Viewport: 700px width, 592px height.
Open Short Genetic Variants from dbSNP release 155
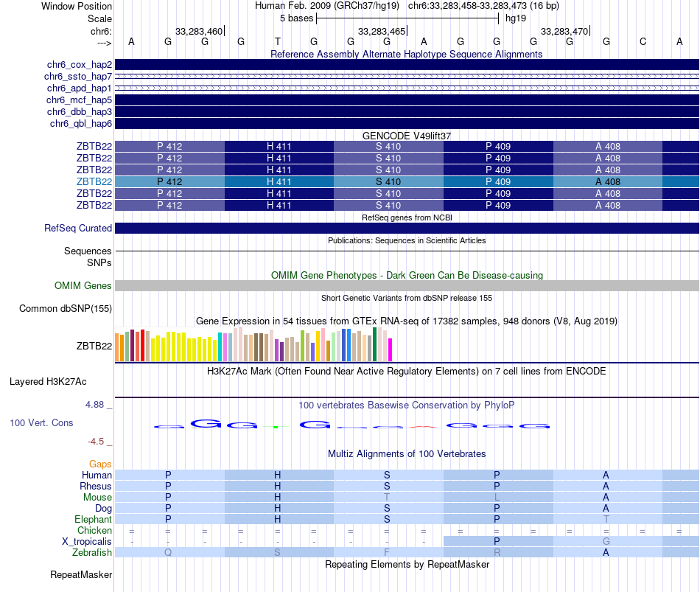coord(407,298)
